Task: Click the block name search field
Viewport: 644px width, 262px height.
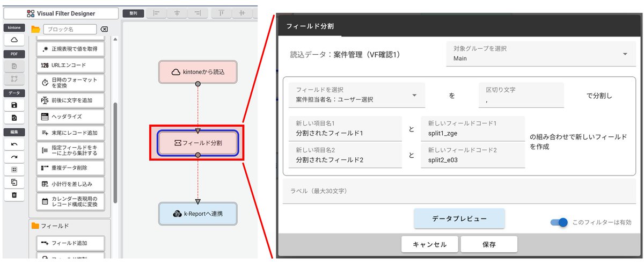Action: [x=70, y=29]
